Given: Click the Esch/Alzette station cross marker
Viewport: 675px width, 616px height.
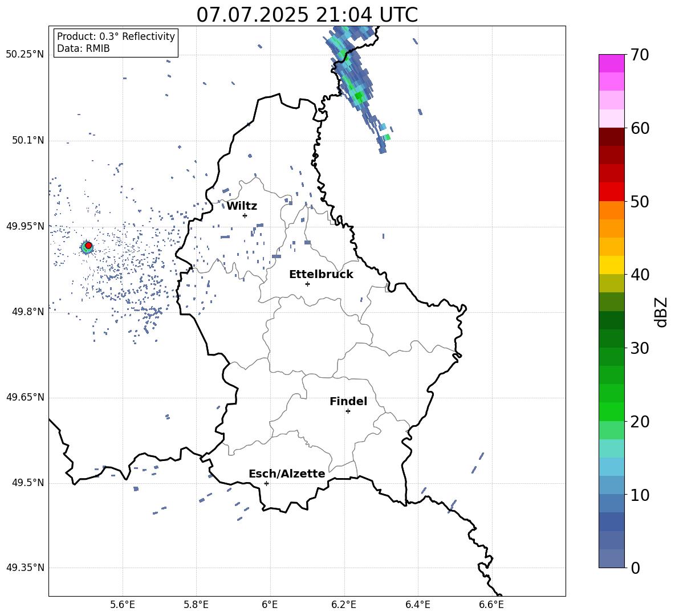Looking at the screenshot, I should [x=266, y=483].
